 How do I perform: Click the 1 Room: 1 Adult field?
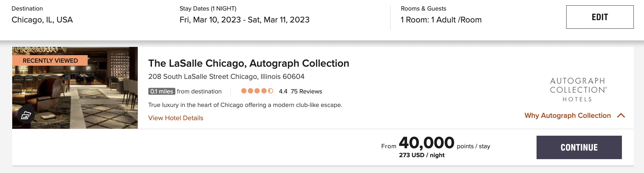tap(441, 20)
